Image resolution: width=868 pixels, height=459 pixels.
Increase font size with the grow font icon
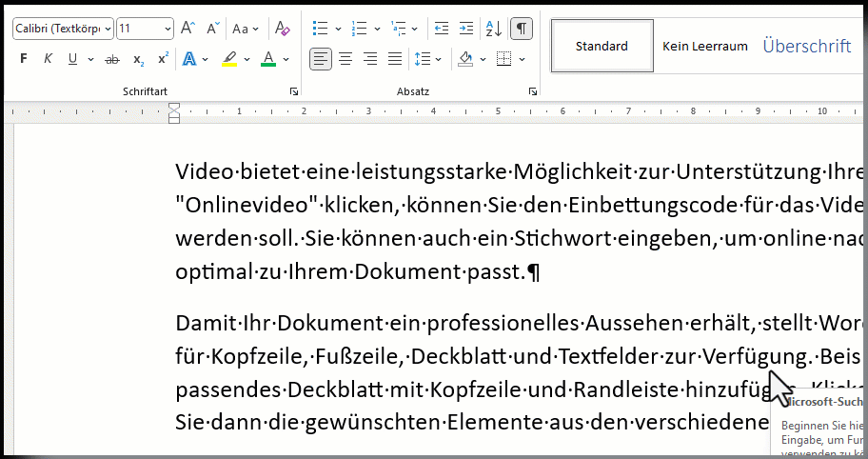pyautogui.click(x=188, y=29)
